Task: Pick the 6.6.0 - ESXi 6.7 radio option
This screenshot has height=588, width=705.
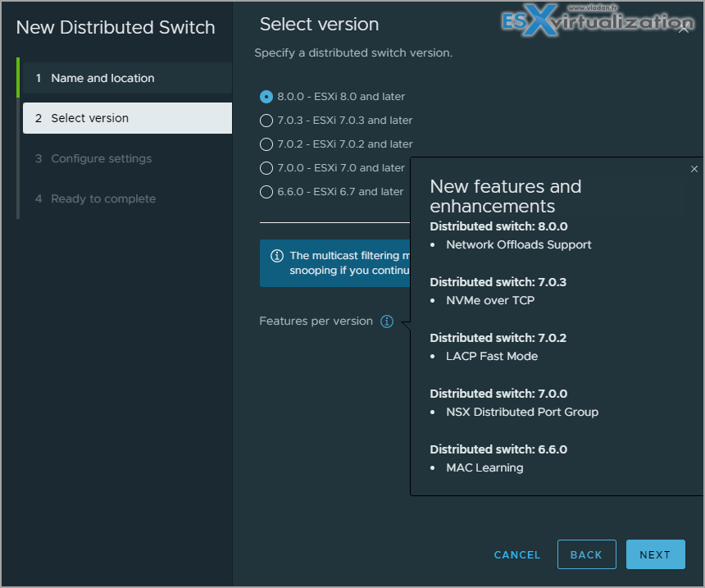Action: (x=266, y=192)
